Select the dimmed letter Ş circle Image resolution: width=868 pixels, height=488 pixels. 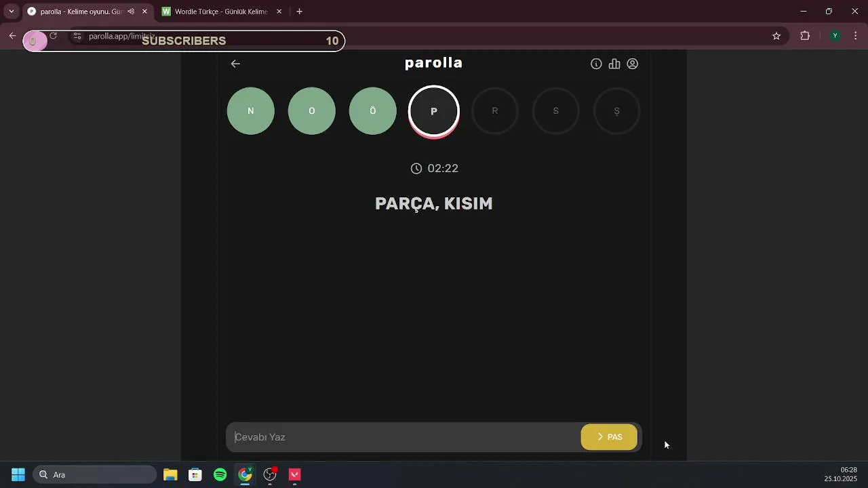click(617, 111)
